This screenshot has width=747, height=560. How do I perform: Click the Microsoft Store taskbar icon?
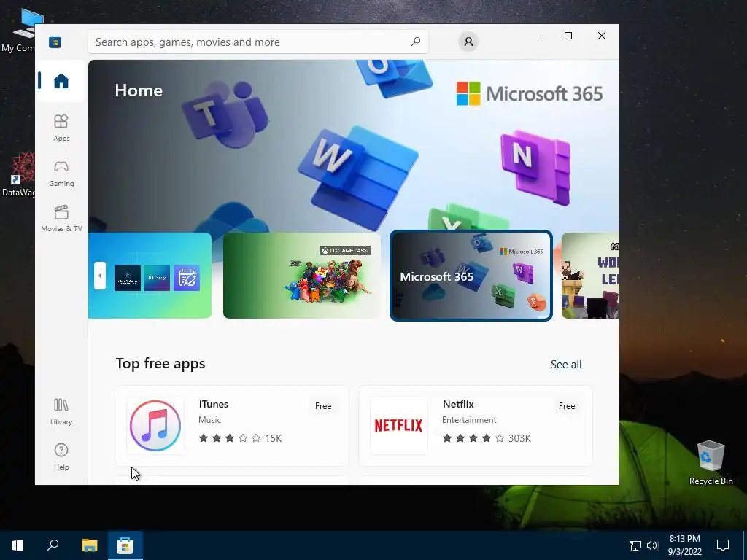point(125,545)
